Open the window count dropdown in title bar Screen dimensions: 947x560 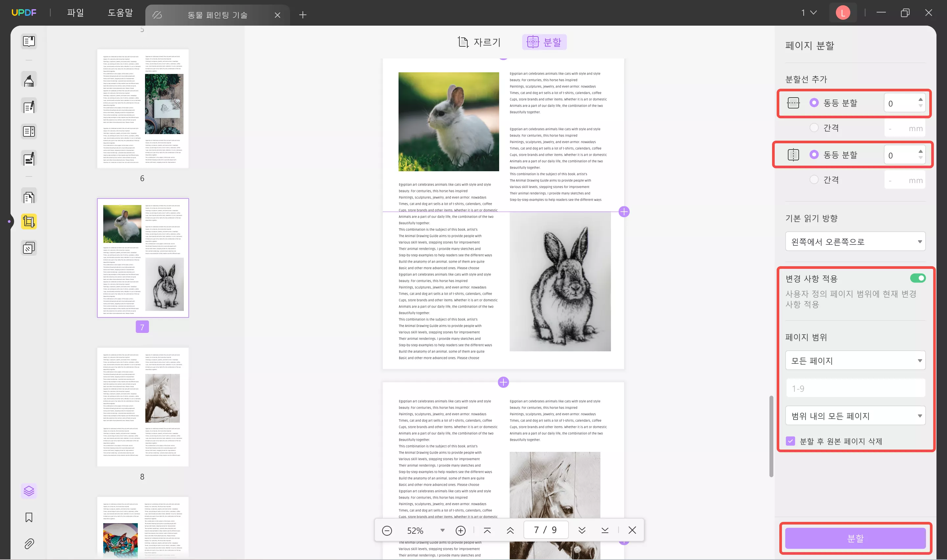(809, 13)
